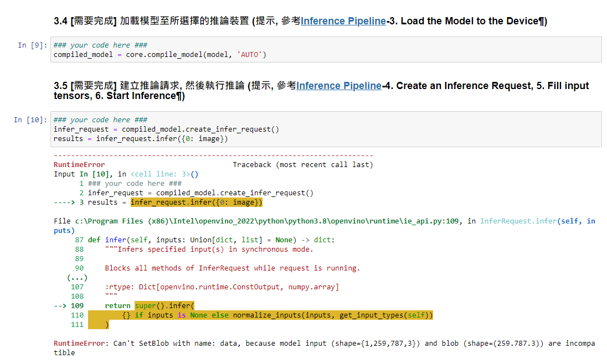Click 'normalize_inputs(inputs, get_input_types(self))' line 110
Screen dimensions: 607x364
[333, 315]
